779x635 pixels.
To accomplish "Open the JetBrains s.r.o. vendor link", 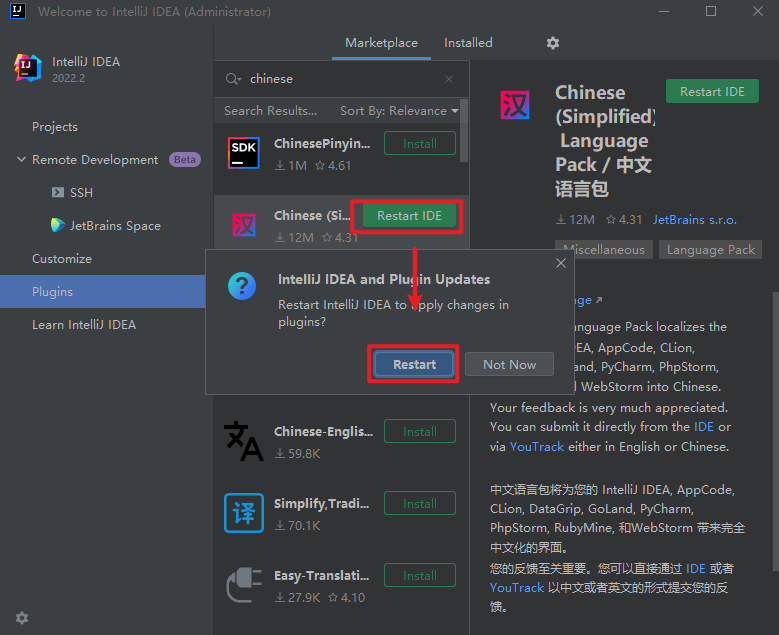I will point(695,220).
